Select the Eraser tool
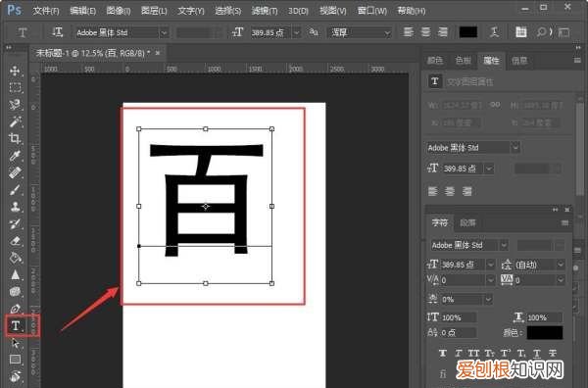 tap(15, 241)
